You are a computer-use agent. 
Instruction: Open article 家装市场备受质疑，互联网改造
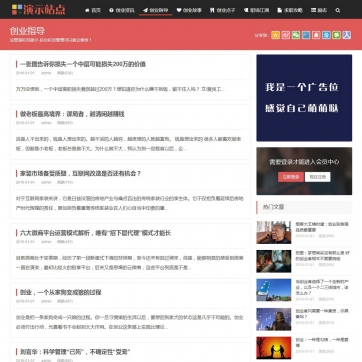(80, 173)
